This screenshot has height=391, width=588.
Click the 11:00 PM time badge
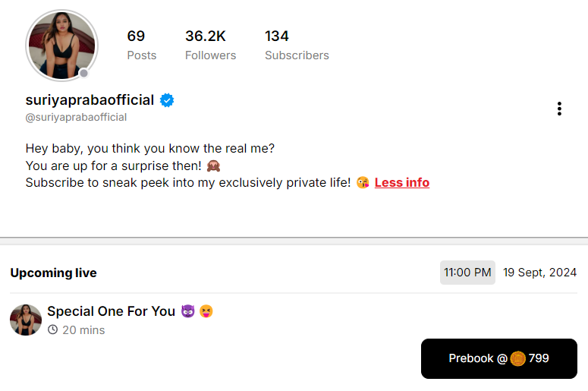(x=467, y=273)
